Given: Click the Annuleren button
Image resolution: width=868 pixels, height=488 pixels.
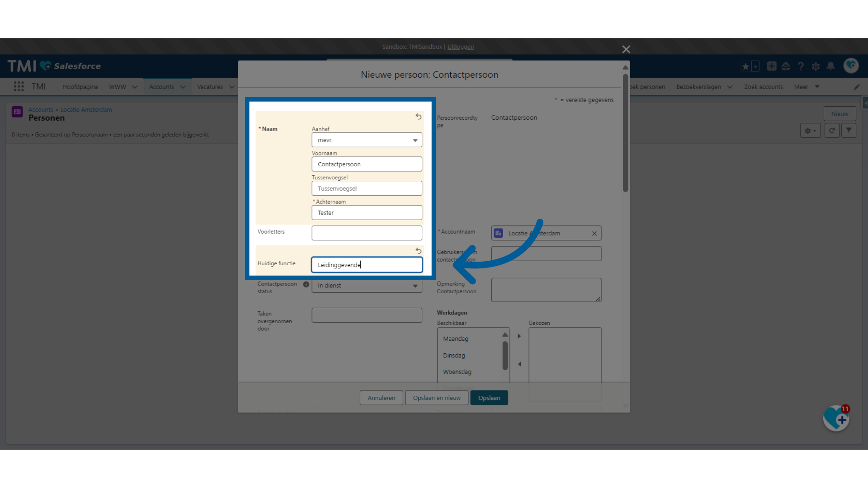Looking at the screenshot, I should click(x=381, y=398).
